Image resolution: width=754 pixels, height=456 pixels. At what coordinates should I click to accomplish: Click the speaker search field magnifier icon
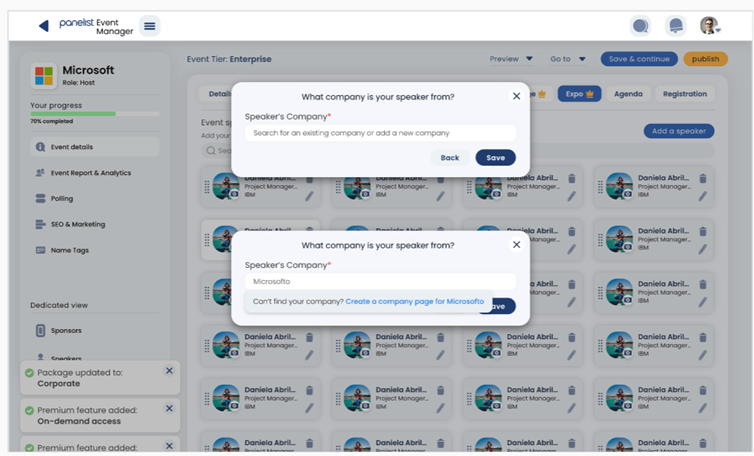[211, 151]
